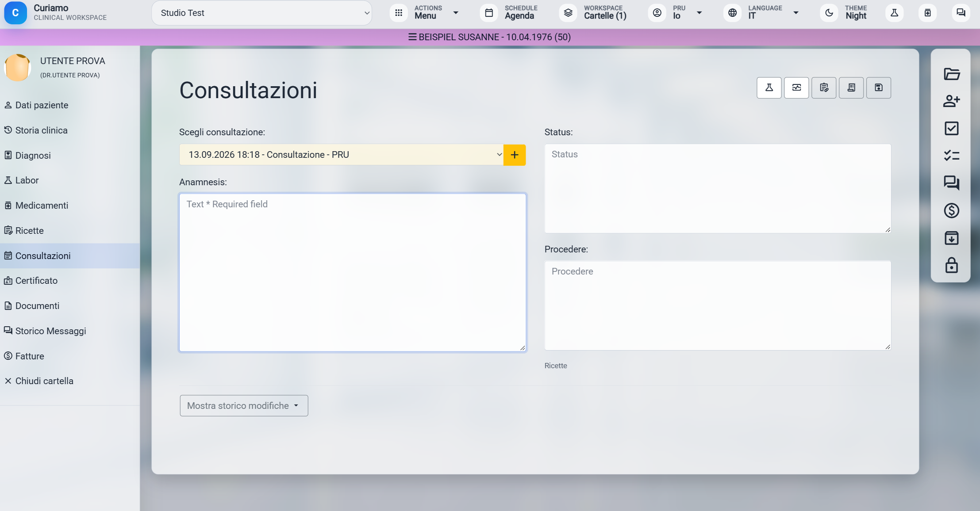Open the Language IT dropdown
The height and width of the screenshot is (511, 980).
tap(761, 13)
